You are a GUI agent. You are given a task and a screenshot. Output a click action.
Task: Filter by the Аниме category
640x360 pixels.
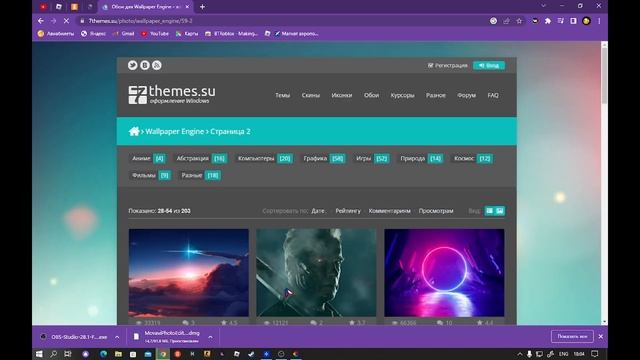(149, 158)
